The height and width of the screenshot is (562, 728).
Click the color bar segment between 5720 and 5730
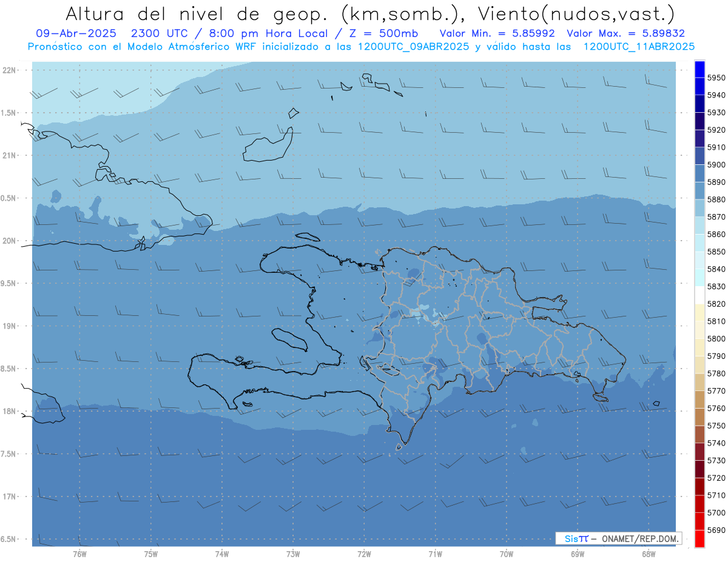click(x=699, y=469)
